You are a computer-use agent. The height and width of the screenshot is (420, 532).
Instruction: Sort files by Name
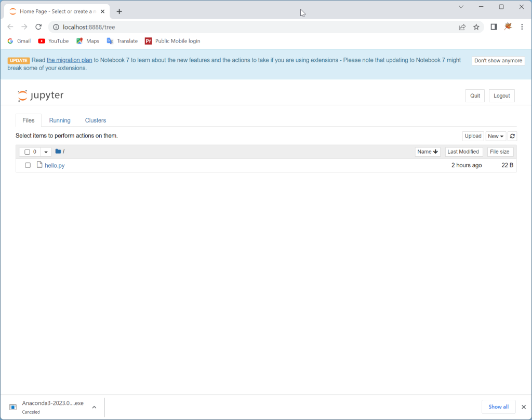pyautogui.click(x=428, y=152)
